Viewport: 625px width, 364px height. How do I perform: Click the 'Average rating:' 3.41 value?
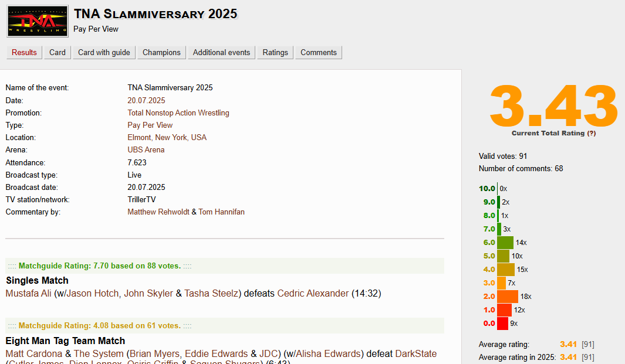tap(568, 345)
